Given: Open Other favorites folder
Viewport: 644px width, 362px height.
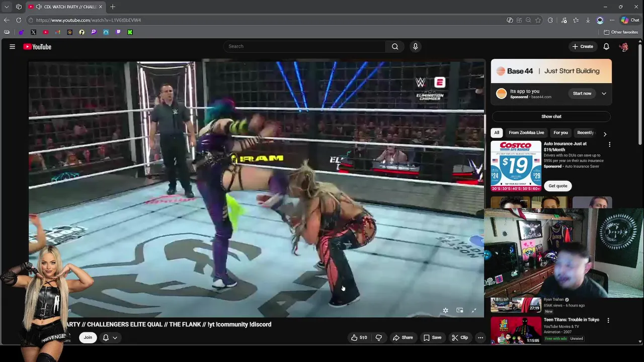Looking at the screenshot, I should 621,32.
